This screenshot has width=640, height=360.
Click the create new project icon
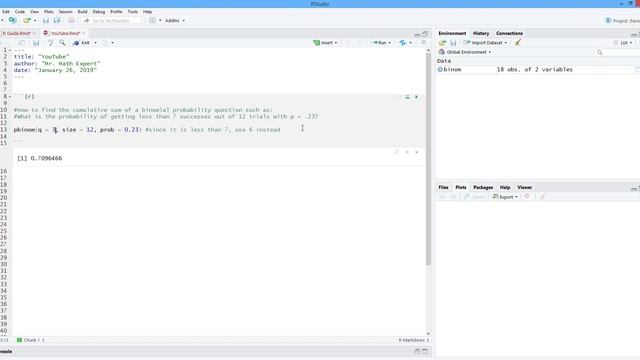(13, 20)
